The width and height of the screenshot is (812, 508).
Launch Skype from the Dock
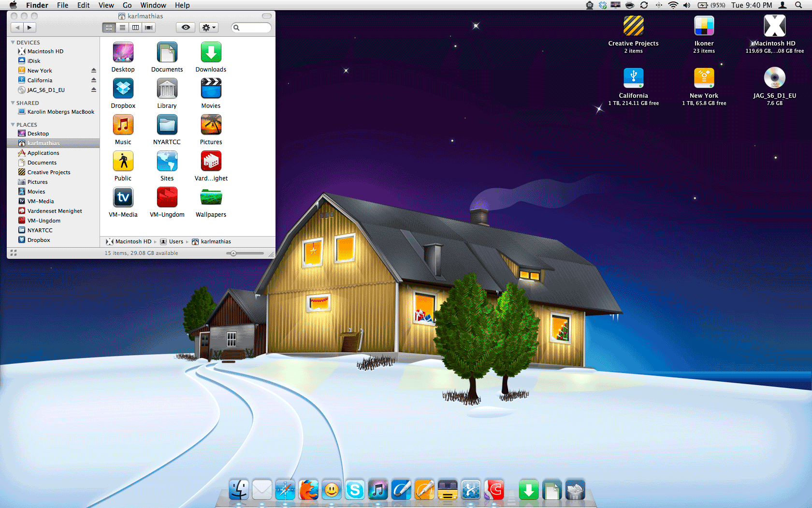pos(355,490)
